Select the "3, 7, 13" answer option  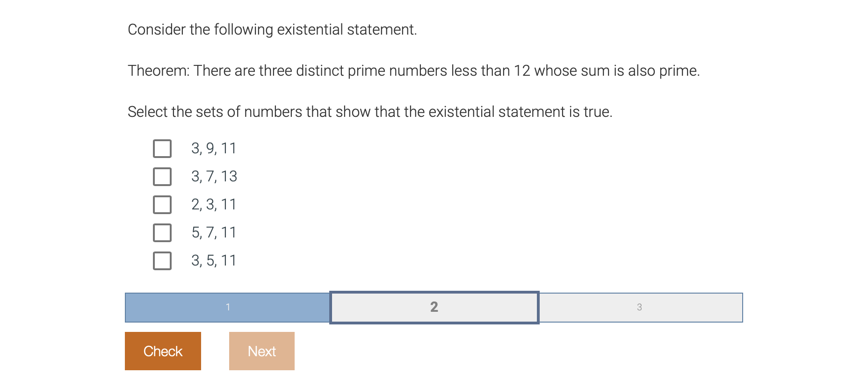point(162,177)
